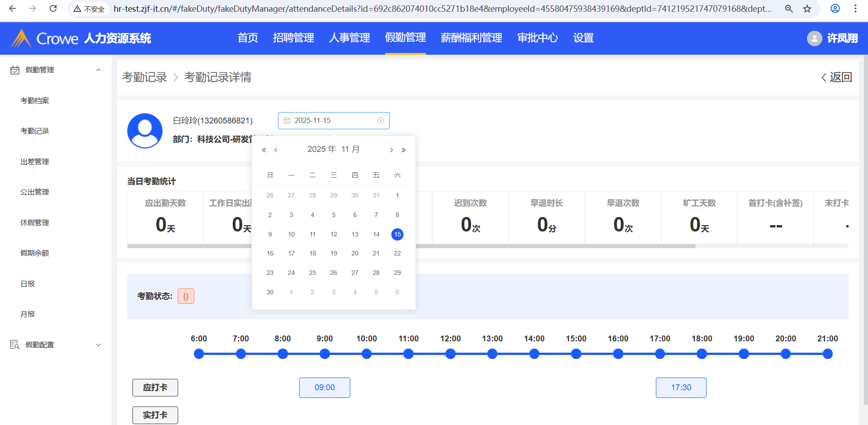Select November 20 in the calendar
The width and height of the screenshot is (868, 425).
[355, 254]
